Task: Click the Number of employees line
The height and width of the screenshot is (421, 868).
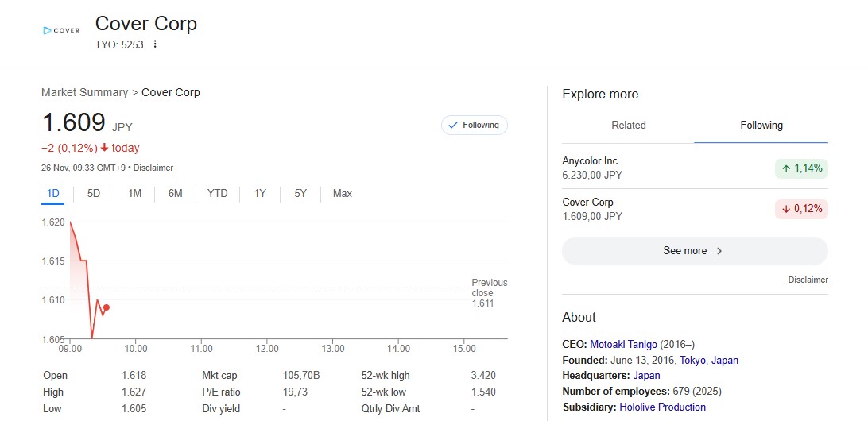Action: (x=642, y=392)
